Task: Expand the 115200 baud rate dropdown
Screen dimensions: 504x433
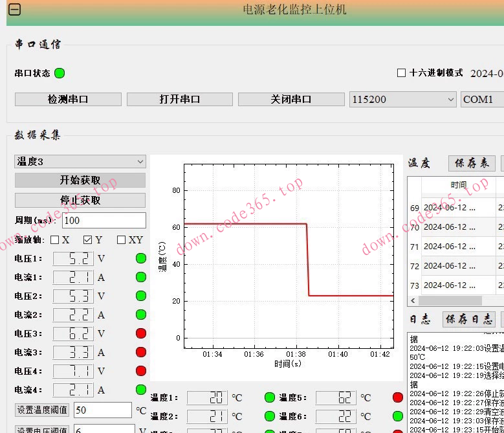Action: point(403,99)
